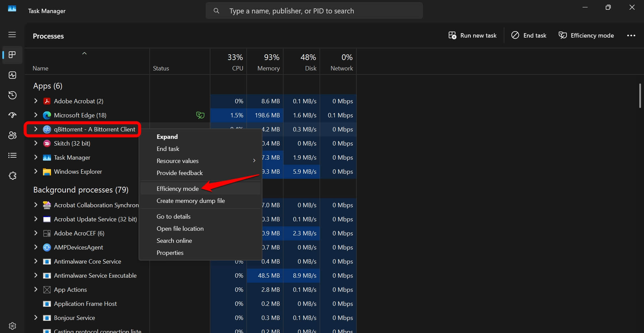Image resolution: width=644 pixels, height=333 pixels.
Task: Open the App history icon in sidebar
Action: (x=12, y=95)
